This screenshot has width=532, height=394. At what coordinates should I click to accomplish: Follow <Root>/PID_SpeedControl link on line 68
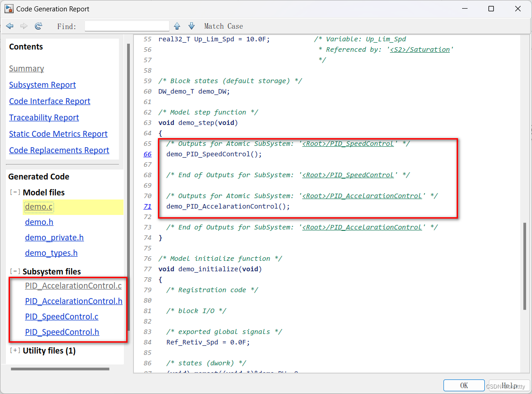pos(348,175)
